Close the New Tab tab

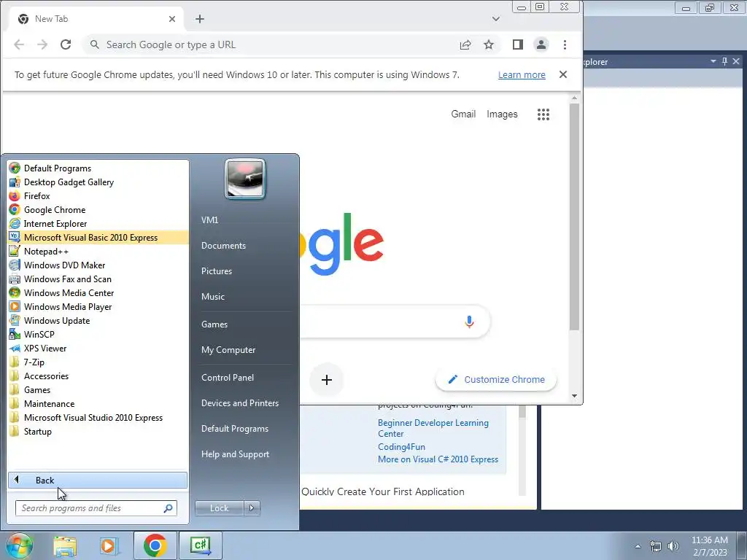(x=172, y=19)
